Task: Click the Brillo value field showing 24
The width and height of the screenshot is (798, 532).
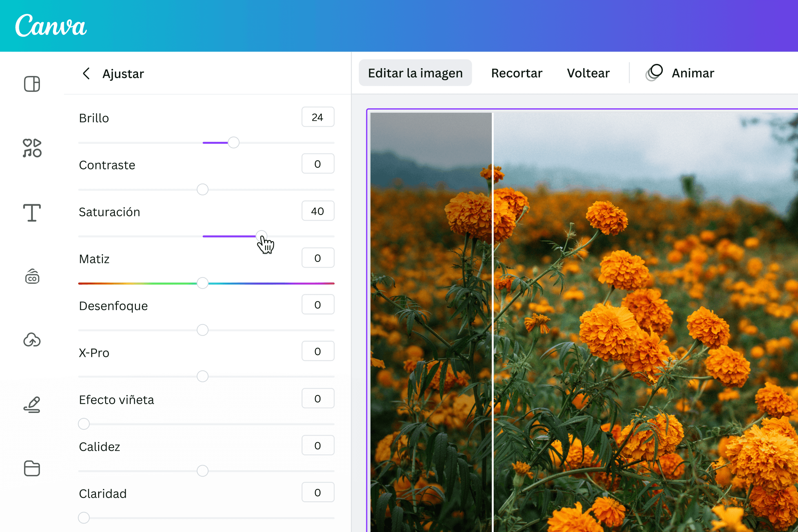Action: click(318, 117)
